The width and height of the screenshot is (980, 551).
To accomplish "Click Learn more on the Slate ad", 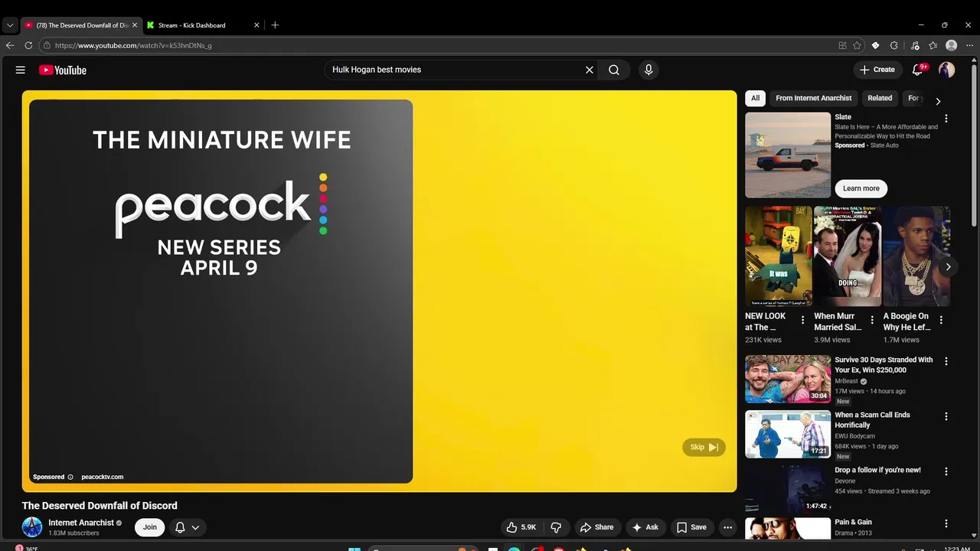I will (861, 188).
